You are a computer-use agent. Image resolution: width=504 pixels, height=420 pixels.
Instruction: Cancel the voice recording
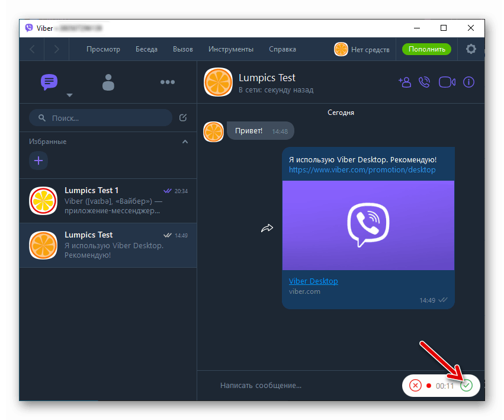click(415, 385)
